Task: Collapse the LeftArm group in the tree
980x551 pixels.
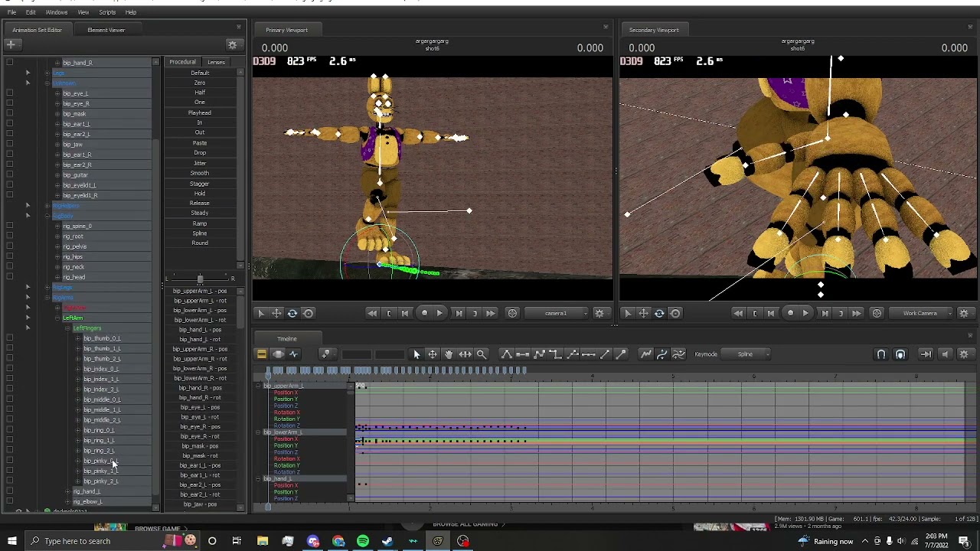Action: 57,318
